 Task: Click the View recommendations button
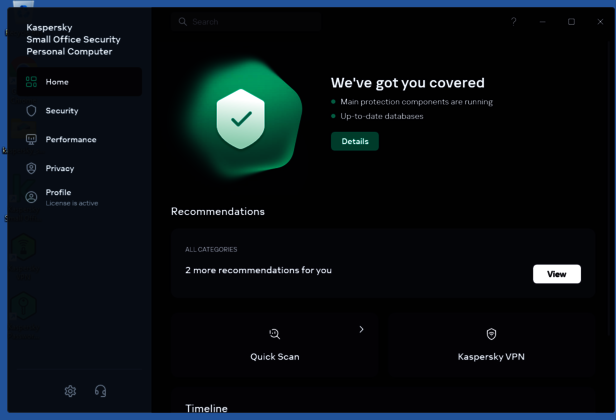pos(556,274)
